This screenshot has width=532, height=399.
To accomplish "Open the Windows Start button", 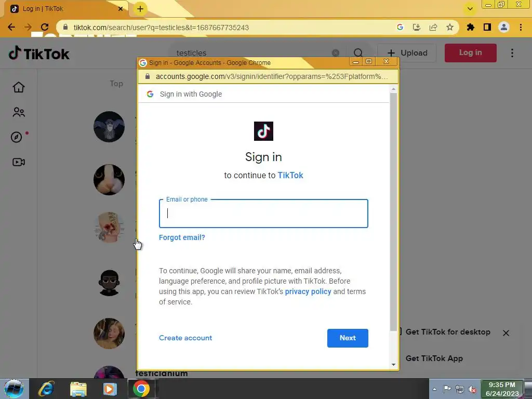I will point(14,389).
